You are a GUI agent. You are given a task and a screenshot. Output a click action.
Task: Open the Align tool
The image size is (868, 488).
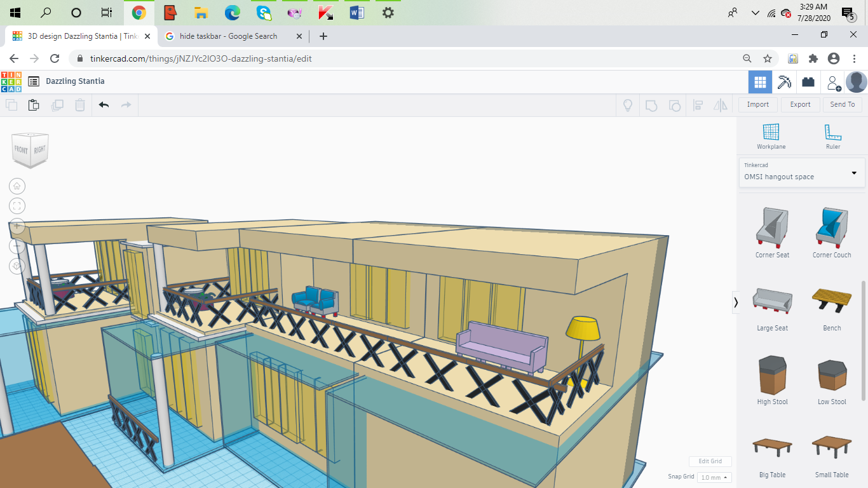tap(698, 105)
